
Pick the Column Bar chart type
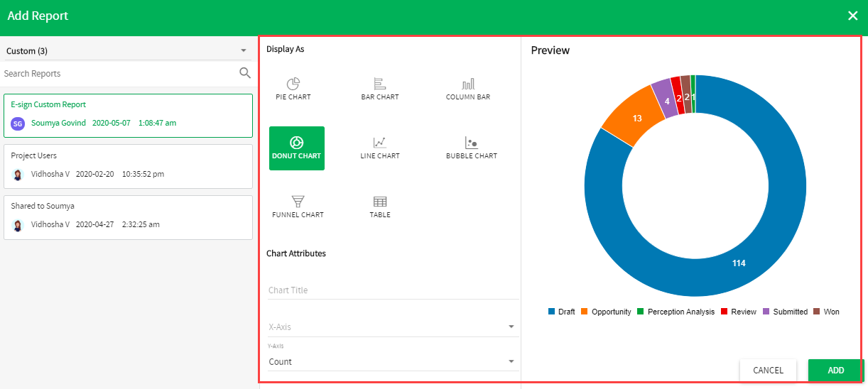point(467,89)
